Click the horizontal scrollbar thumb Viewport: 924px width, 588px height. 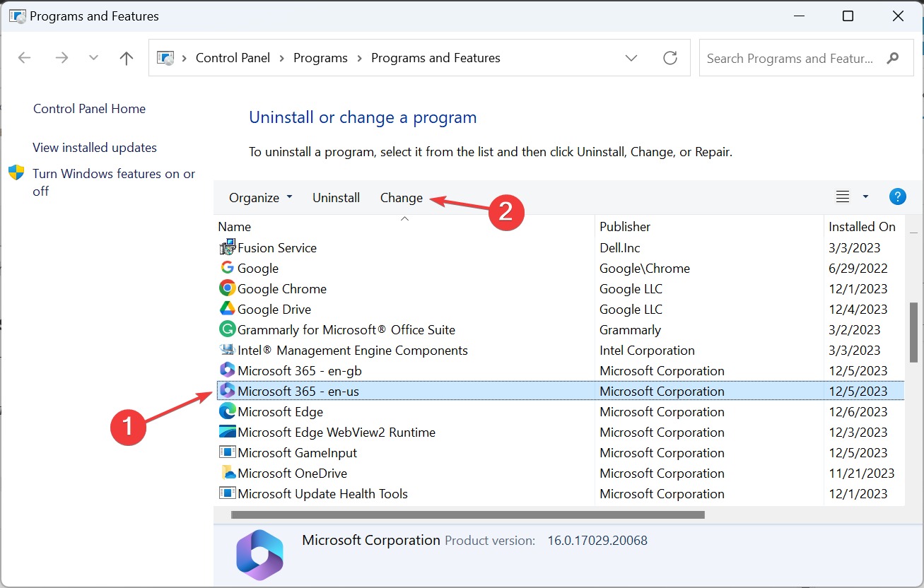click(x=467, y=514)
